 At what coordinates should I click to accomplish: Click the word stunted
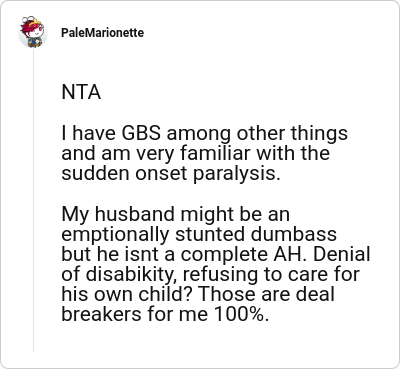point(210,234)
